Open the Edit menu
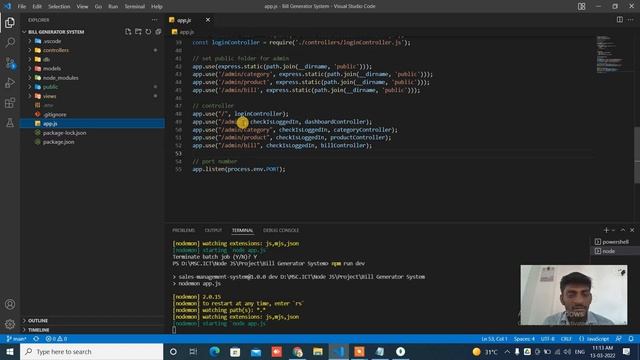This screenshot has height=360, width=640. tap(37, 6)
